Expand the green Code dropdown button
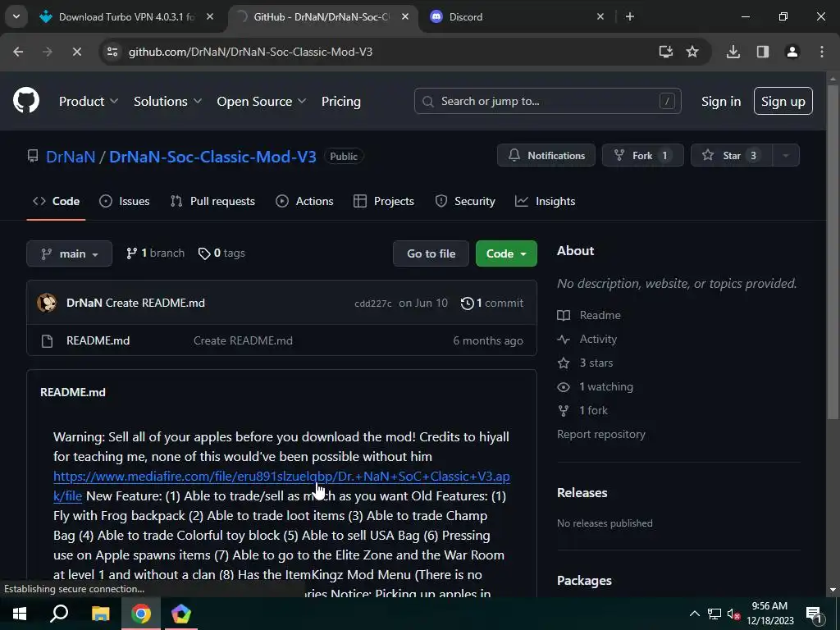840x630 pixels. pos(506,253)
